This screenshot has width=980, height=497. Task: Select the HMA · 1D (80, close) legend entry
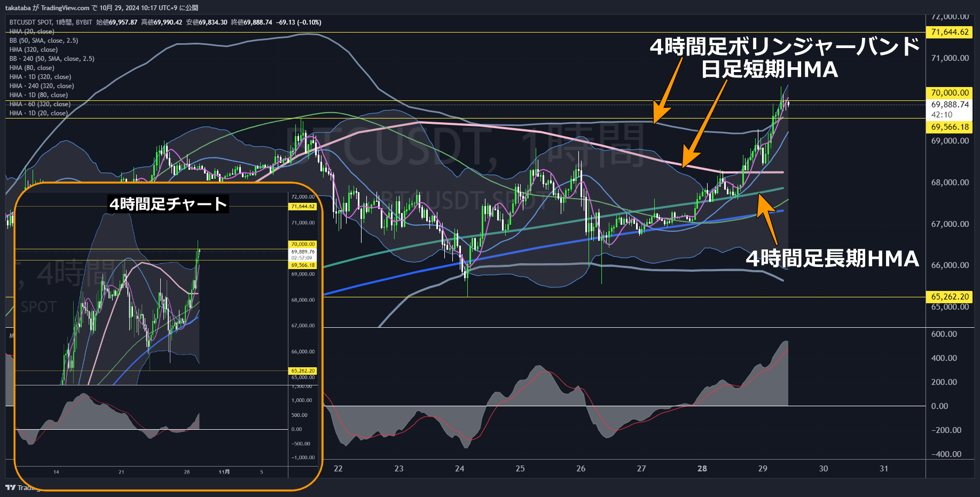[x=38, y=95]
